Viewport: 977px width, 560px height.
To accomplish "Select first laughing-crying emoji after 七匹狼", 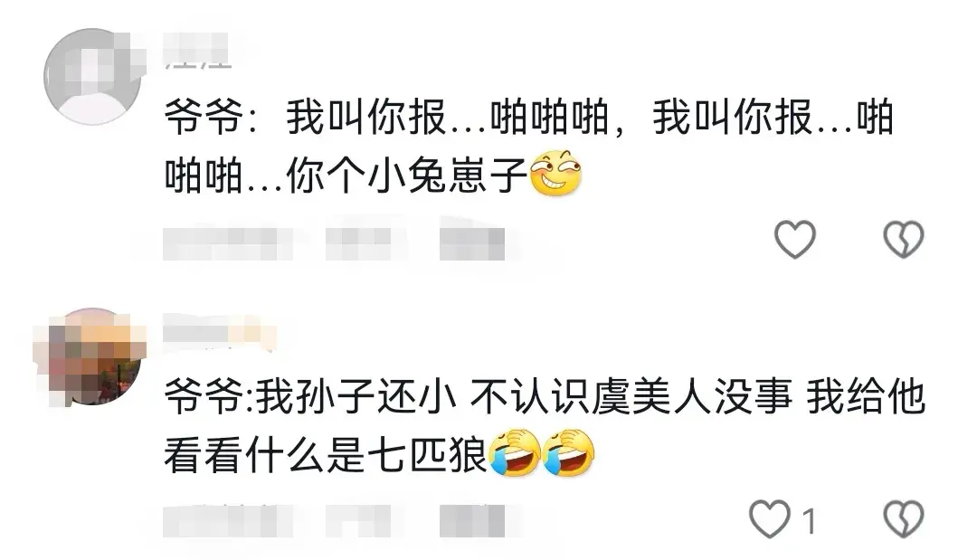I will (x=515, y=453).
